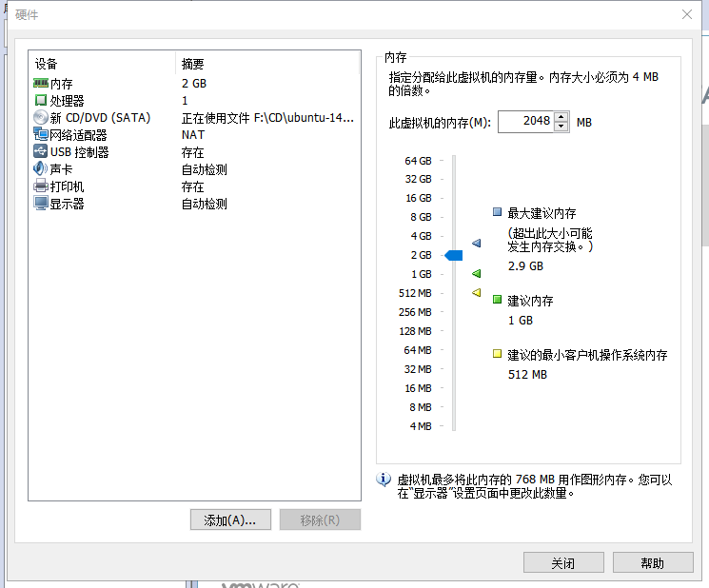Click the CD/DVD disc icon
Screen dimensions: 709x588
click(41, 118)
